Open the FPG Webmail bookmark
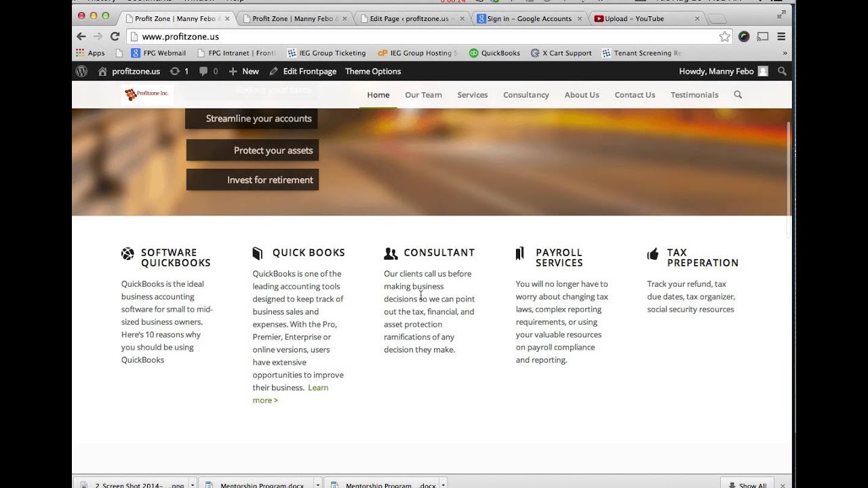 pyautogui.click(x=158, y=53)
